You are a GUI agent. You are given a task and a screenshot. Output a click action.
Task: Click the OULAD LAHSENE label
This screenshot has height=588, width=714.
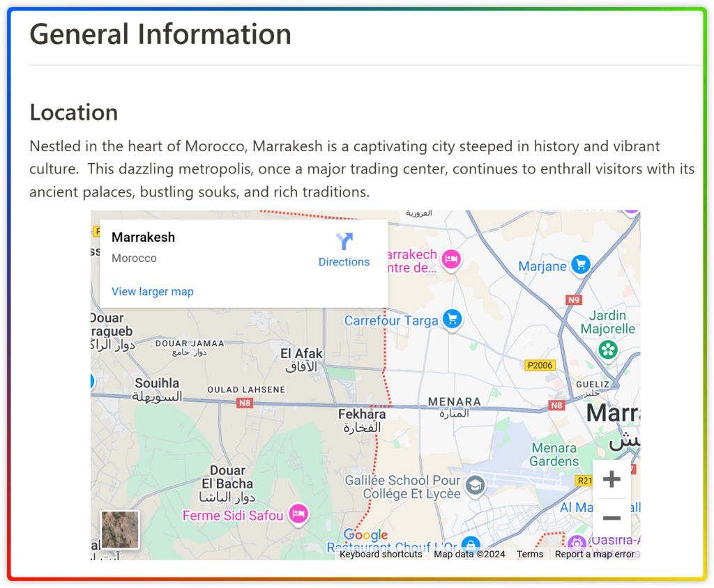tap(246, 389)
